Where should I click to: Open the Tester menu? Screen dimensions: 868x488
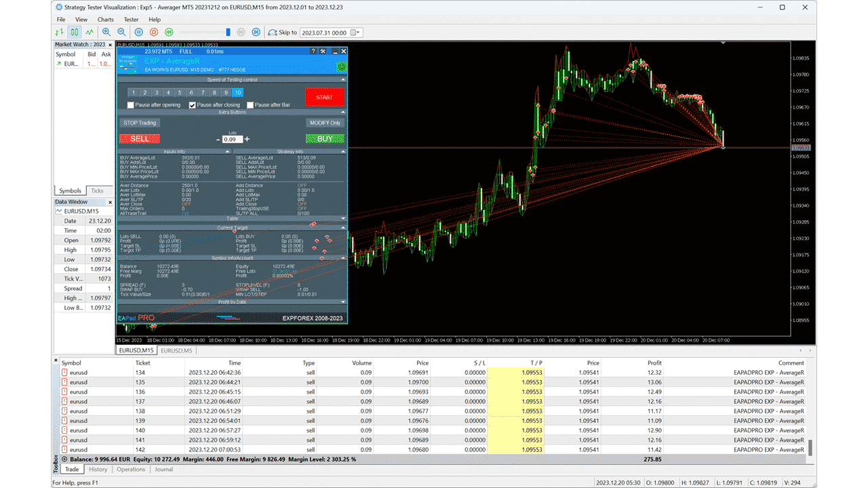[x=131, y=20]
